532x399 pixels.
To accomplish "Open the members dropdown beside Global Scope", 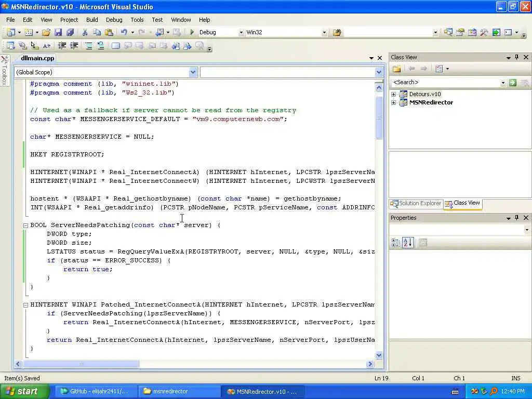I will [x=379, y=72].
